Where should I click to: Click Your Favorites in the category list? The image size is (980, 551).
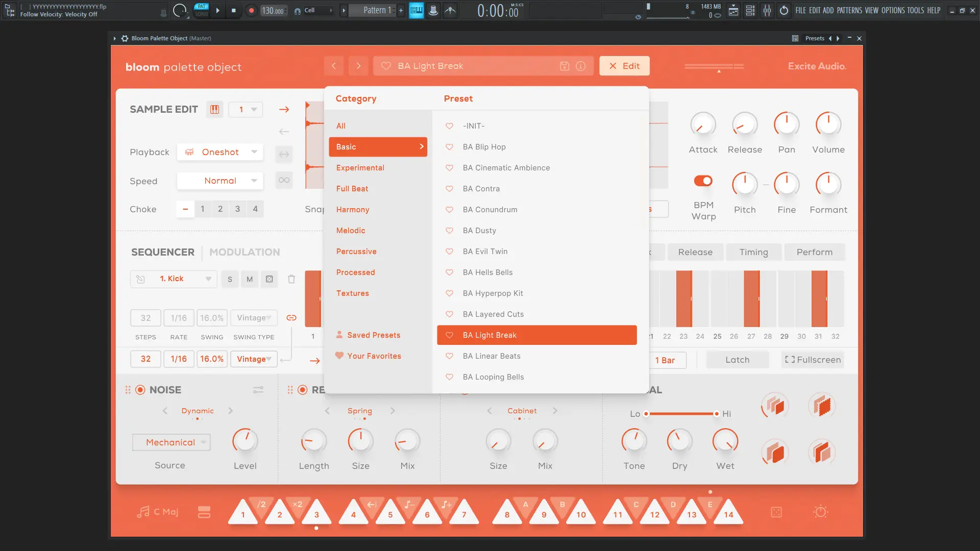point(374,356)
